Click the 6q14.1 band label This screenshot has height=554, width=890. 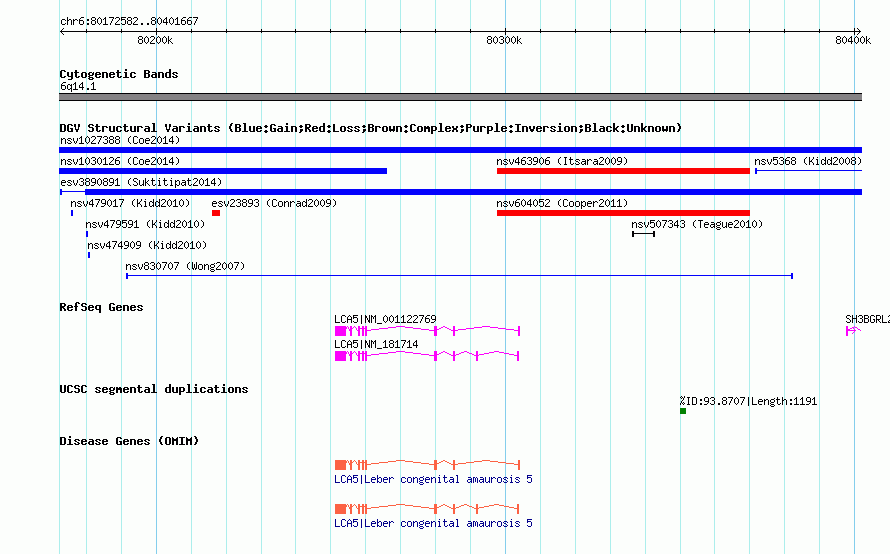pos(78,86)
